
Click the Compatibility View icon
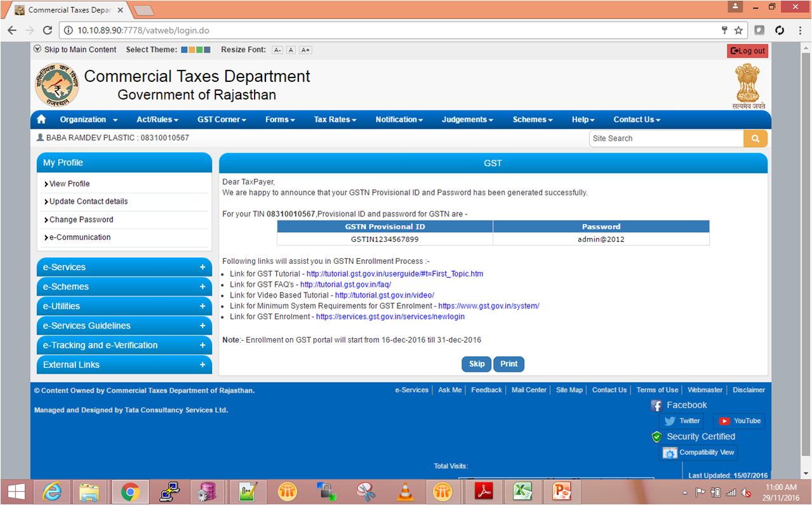click(x=670, y=453)
